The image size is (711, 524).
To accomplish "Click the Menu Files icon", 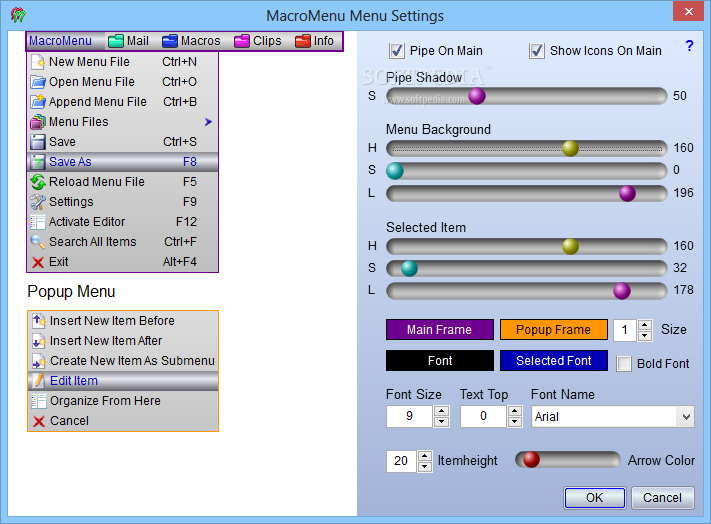I will pyautogui.click(x=38, y=122).
